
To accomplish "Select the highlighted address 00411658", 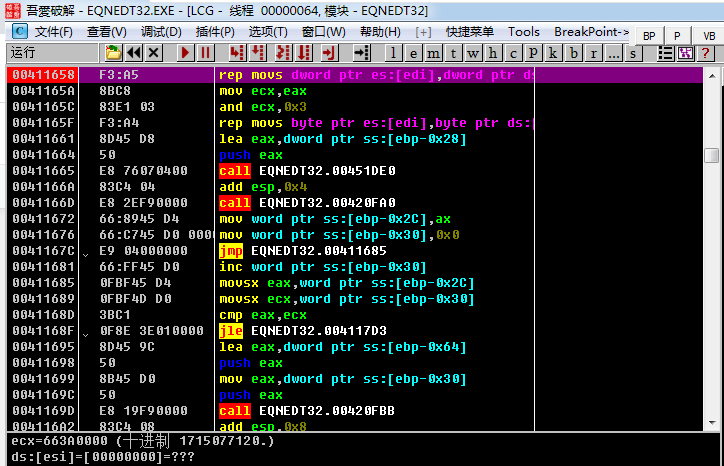I will point(43,75).
